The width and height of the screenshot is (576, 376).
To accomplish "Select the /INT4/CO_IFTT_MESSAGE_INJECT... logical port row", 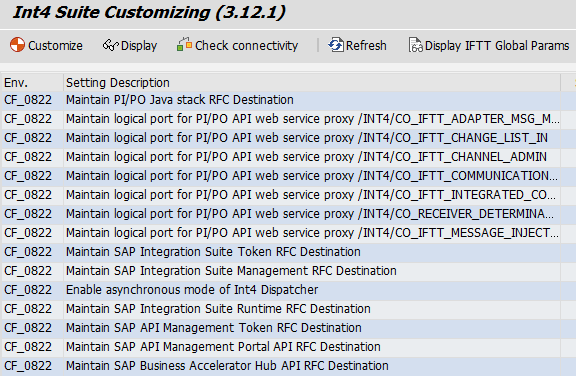I will (312, 233).
